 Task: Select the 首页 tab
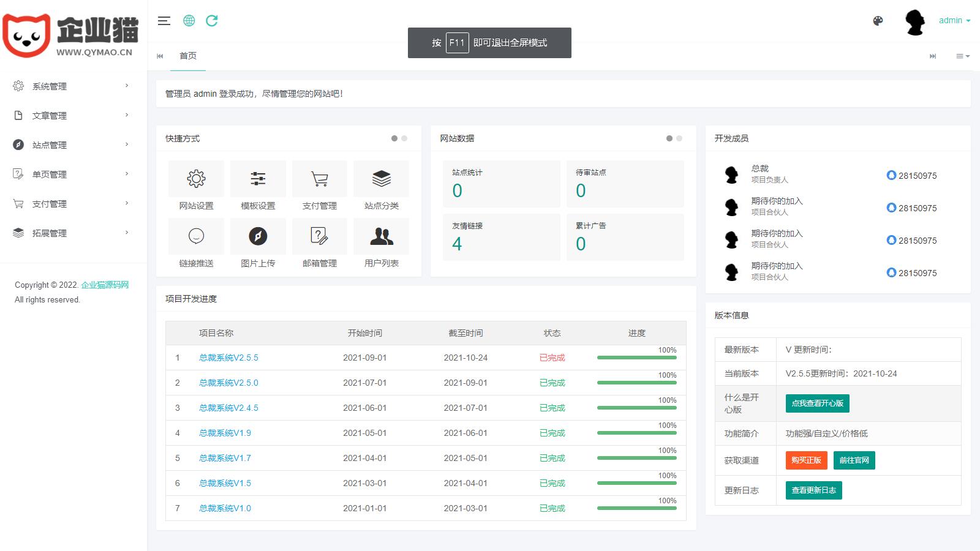188,56
